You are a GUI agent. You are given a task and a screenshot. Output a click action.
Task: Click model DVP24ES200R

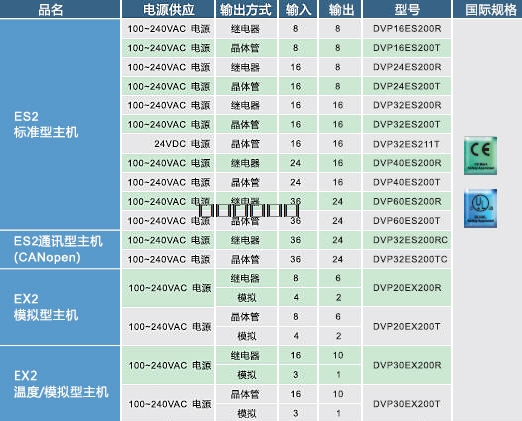(x=407, y=67)
